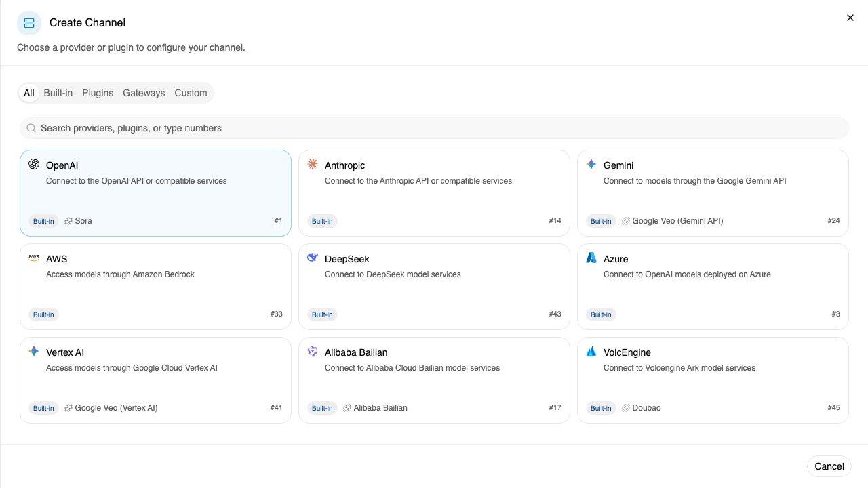The image size is (868, 488).
Task: Click the Anthropic starburst logo icon
Action: [313, 164]
